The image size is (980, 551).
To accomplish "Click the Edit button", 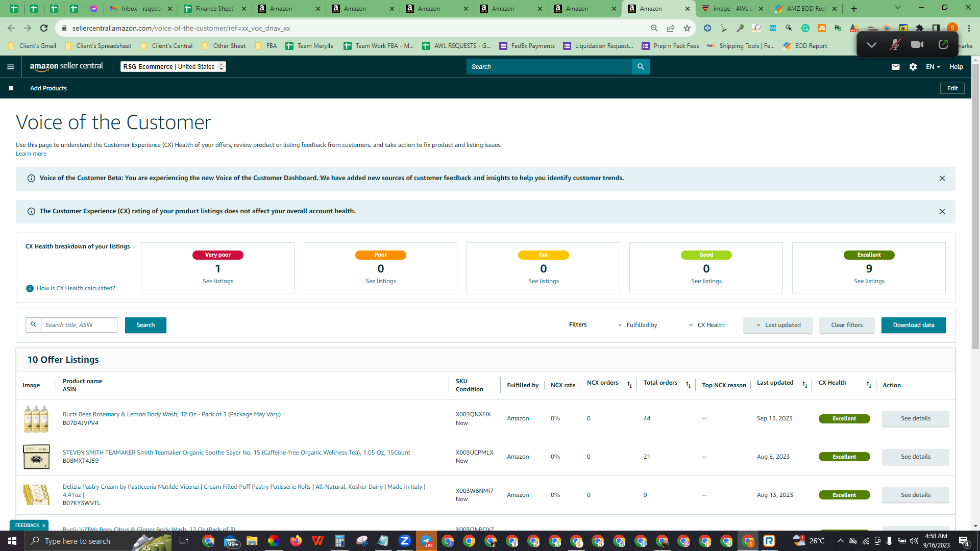I will coord(952,88).
